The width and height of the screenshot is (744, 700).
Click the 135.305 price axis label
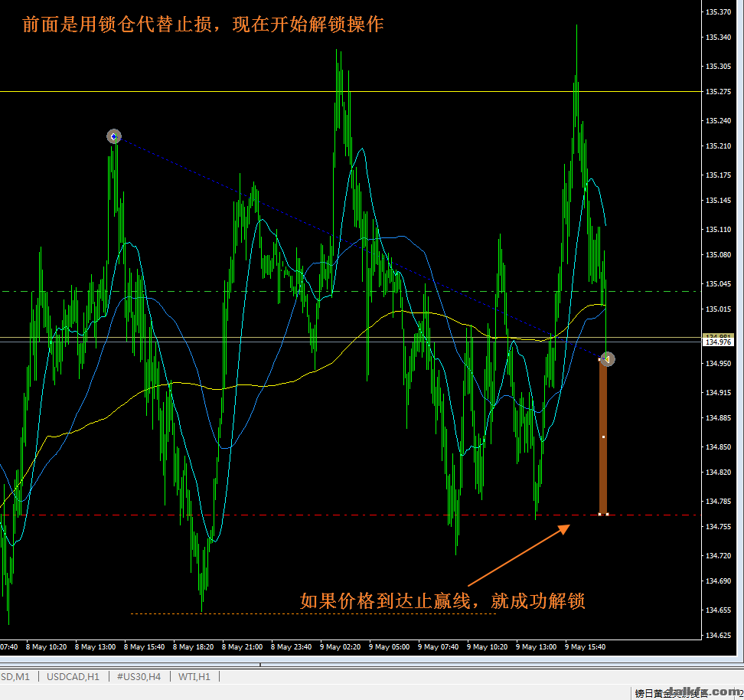719,67
